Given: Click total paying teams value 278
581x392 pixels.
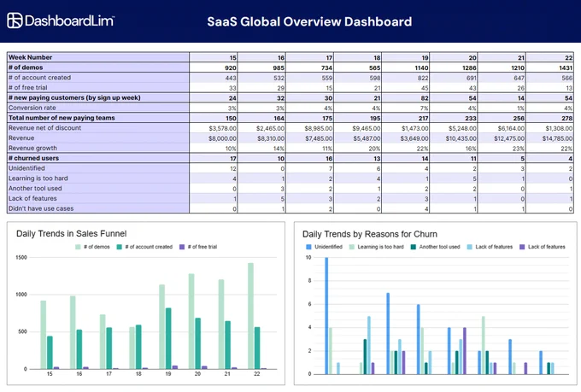Looking at the screenshot, I should click(567, 118).
